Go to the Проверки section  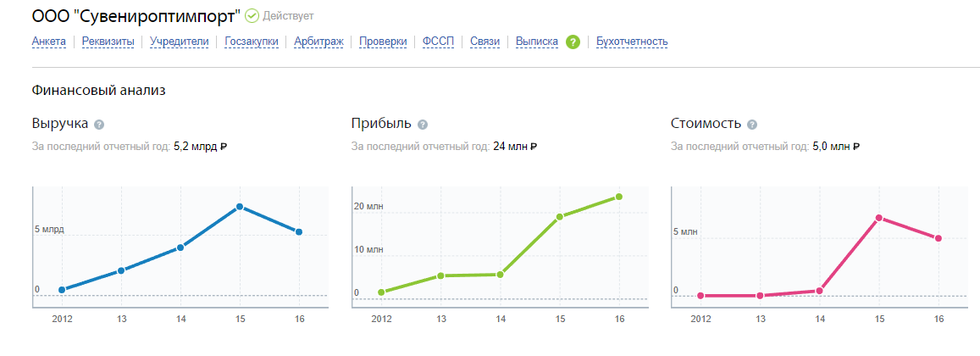(383, 41)
